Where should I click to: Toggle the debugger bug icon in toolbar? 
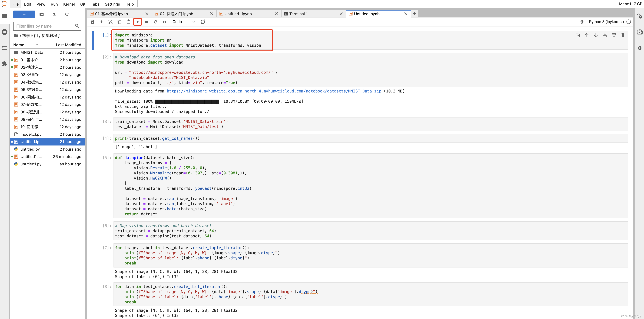point(582,22)
